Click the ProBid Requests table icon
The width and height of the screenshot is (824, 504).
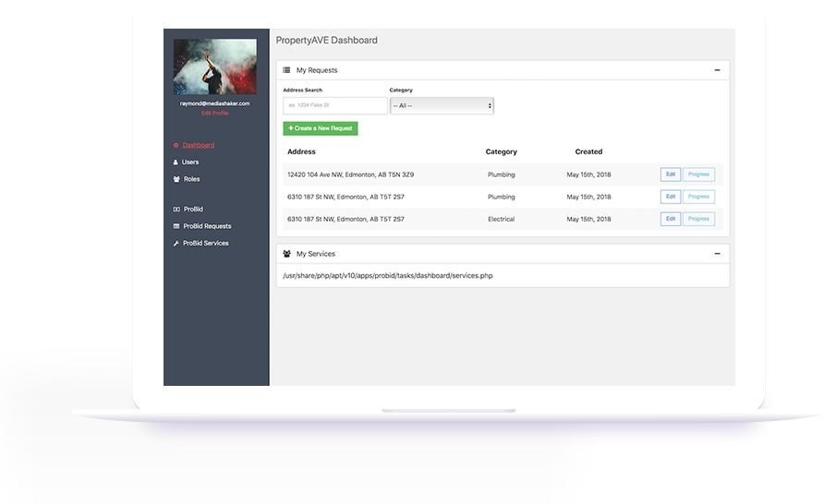coord(176,226)
